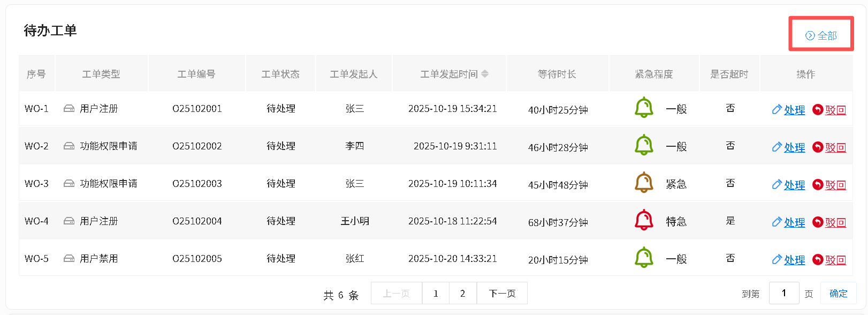Viewport: 868px width, 315px height.
Task: Click the brown bell icon in row WO-3
Action: [x=644, y=183]
